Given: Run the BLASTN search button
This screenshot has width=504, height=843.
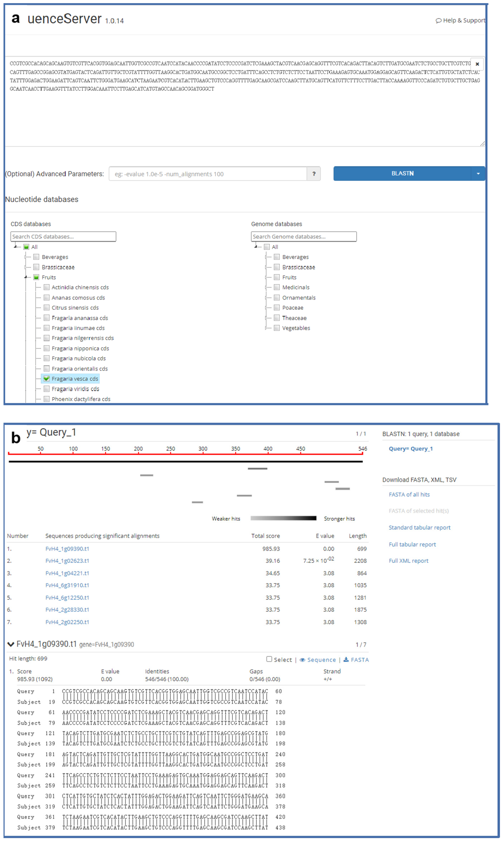Looking at the screenshot, I should click(402, 174).
